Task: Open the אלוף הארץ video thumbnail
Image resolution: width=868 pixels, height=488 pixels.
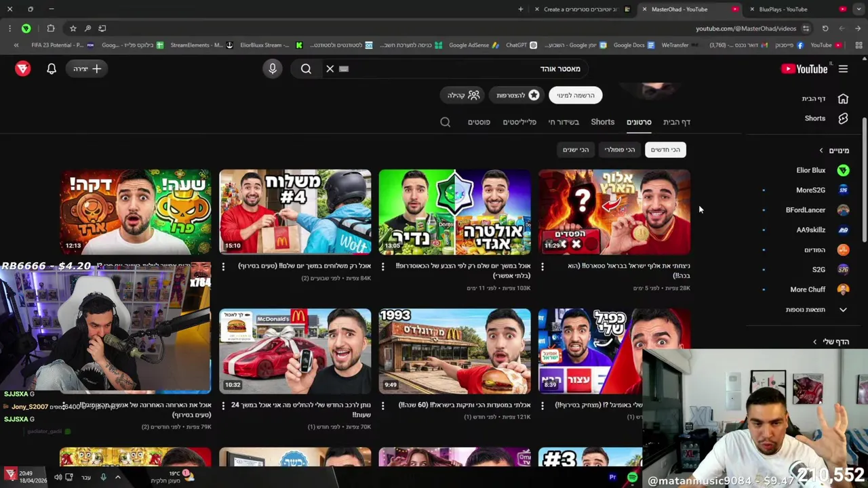Action: (x=614, y=212)
